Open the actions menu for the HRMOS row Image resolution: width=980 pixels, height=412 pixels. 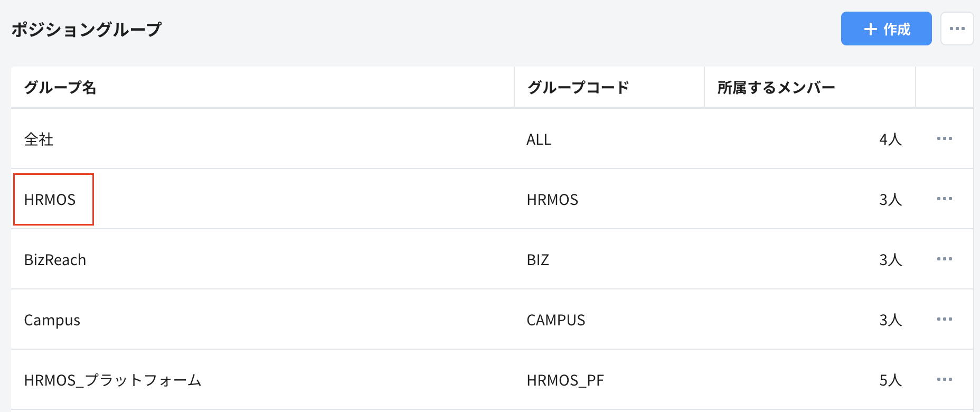coord(945,199)
